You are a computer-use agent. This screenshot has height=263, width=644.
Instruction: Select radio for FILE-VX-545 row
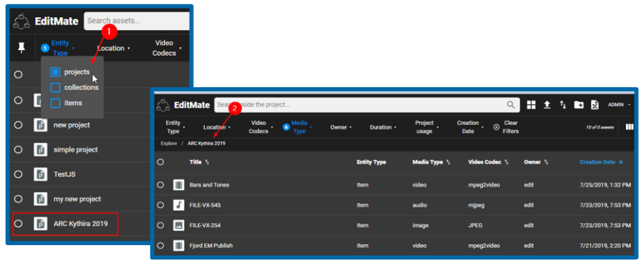[x=160, y=205]
